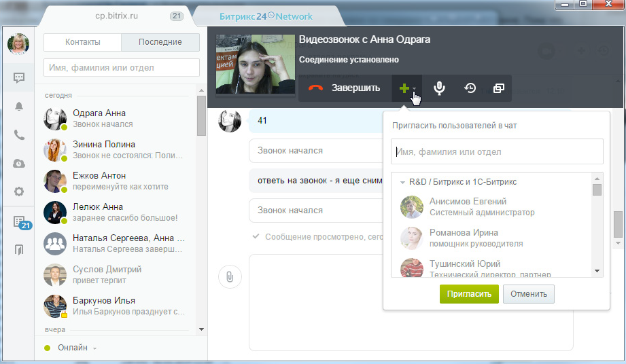Image resolution: width=626 pixels, height=364 pixels.
Task: Click the paperclip attach file icon
Action: pos(230,276)
